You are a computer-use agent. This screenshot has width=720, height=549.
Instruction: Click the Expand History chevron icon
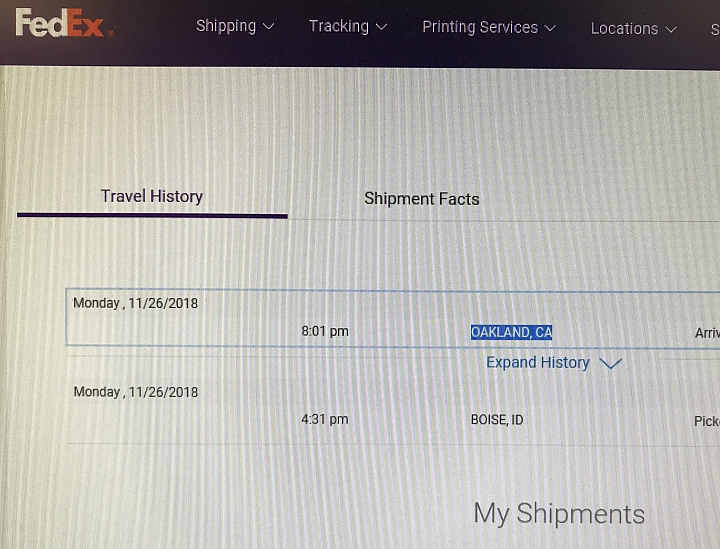click(611, 364)
